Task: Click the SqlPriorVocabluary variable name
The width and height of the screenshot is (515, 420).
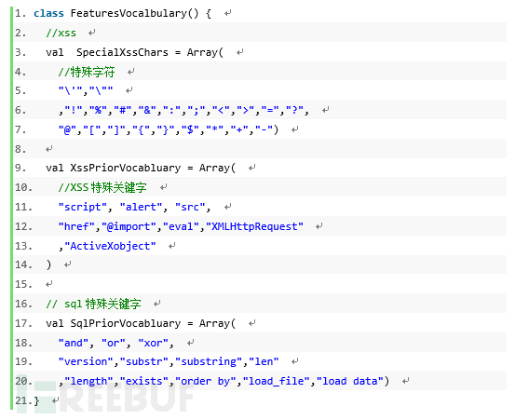Action: [125, 323]
